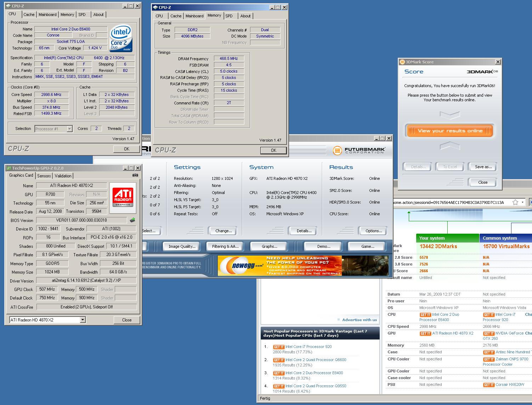Click the 3DMark Score window title icon
The width and height of the screenshot is (532, 405).
[402, 62]
